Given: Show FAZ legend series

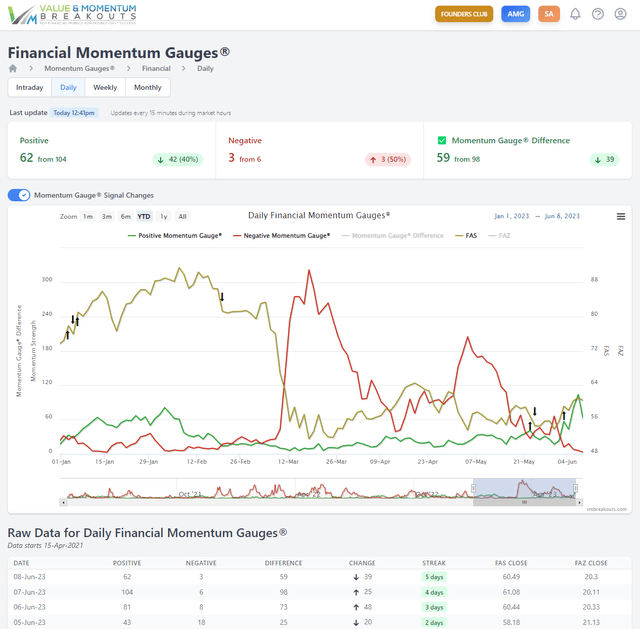Looking at the screenshot, I should 499,236.
